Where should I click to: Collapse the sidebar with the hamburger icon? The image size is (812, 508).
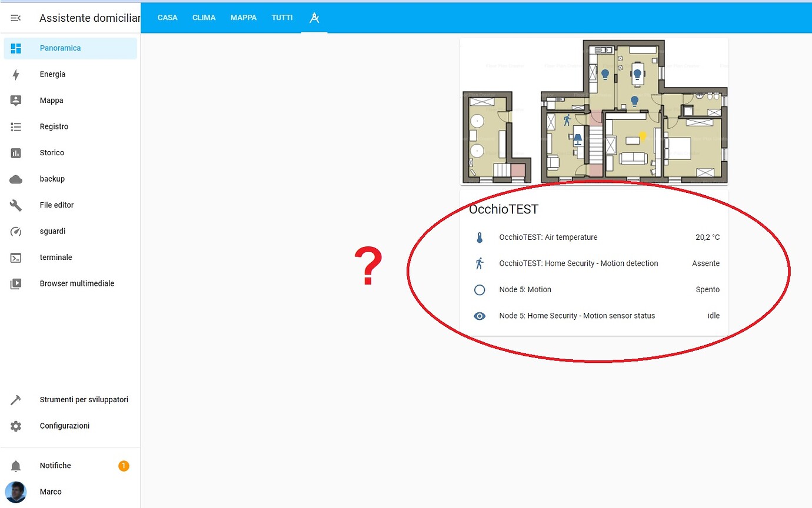(x=16, y=17)
